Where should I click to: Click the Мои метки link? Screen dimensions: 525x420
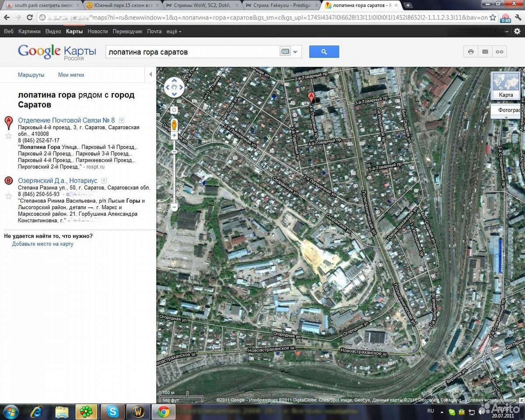[x=71, y=75]
